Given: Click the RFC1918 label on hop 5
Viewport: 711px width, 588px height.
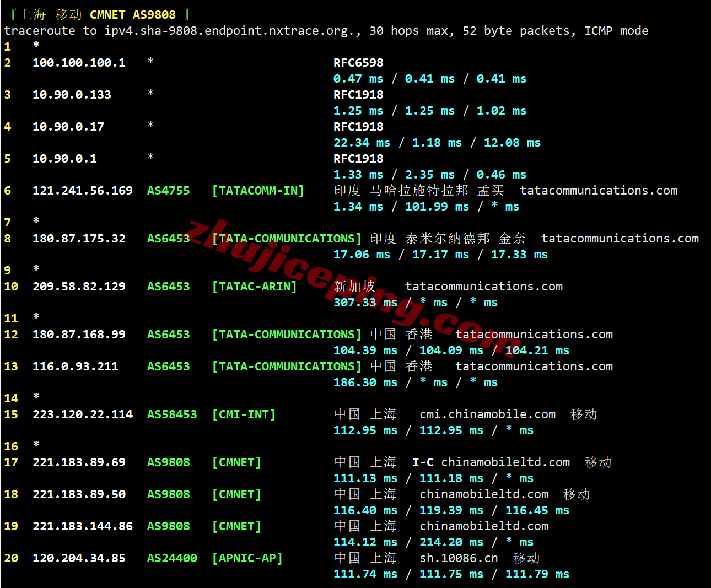Looking at the screenshot, I should [358, 159].
